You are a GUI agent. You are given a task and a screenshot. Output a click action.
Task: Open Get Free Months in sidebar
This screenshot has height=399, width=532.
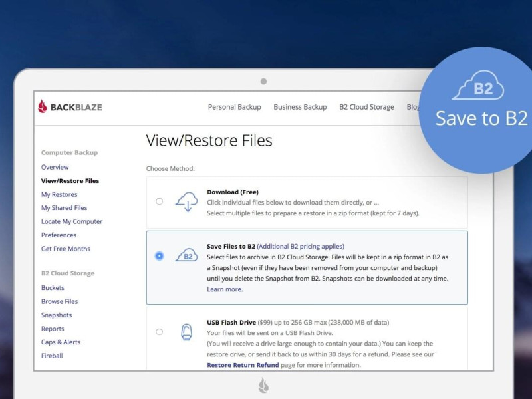pyautogui.click(x=66, y=249)
